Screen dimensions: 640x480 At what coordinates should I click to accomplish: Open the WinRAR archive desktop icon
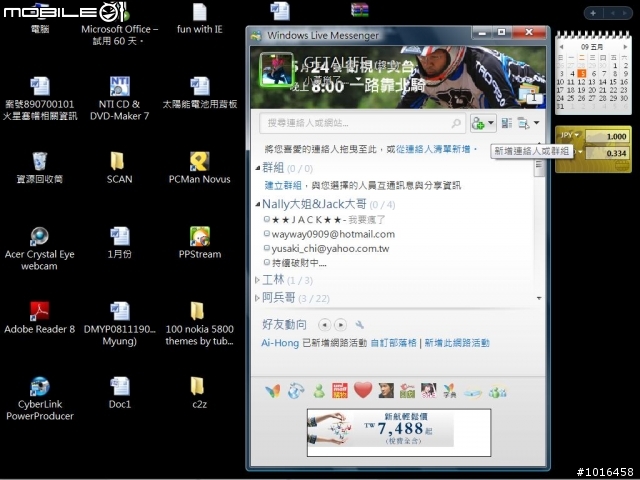(360, 10)
